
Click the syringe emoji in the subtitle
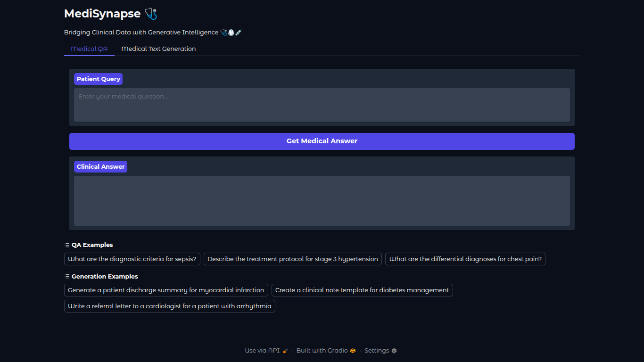tap(239, 33)
